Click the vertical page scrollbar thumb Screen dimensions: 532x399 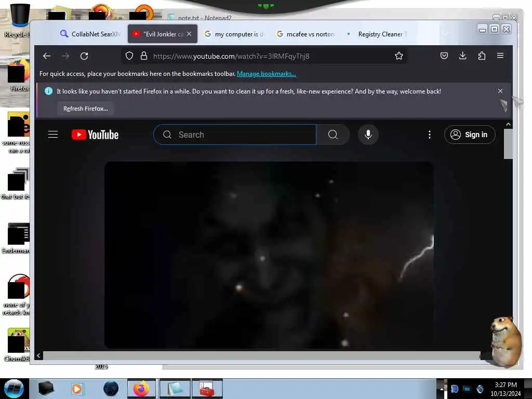pos(508,144)
